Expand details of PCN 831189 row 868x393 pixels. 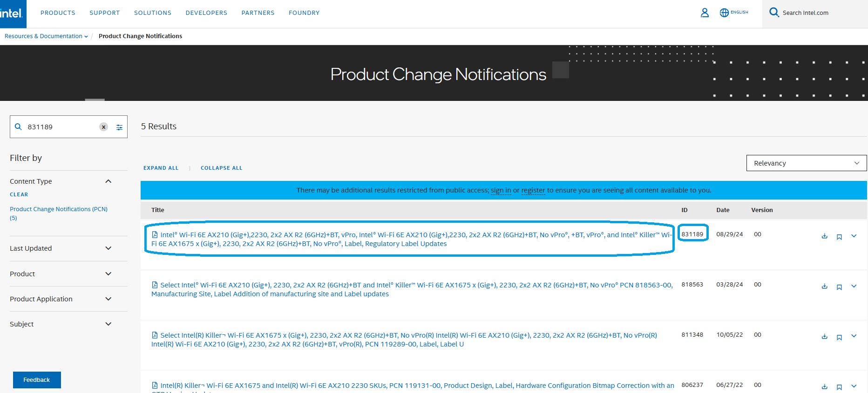pyautogui.click(x=854, y=236)
